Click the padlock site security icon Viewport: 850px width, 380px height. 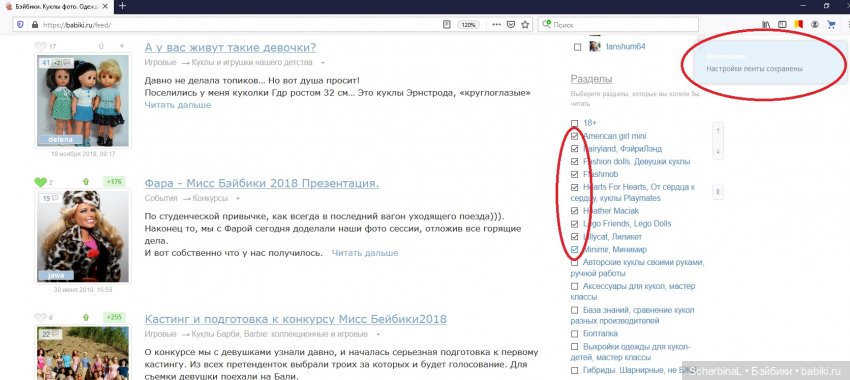pos(35,24)
